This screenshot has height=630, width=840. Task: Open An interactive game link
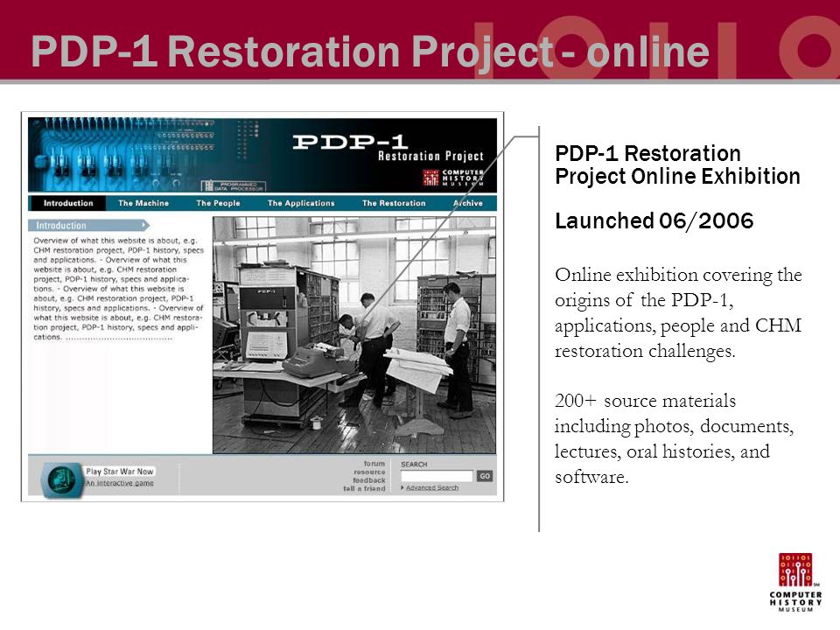click(x=120, y=483)
